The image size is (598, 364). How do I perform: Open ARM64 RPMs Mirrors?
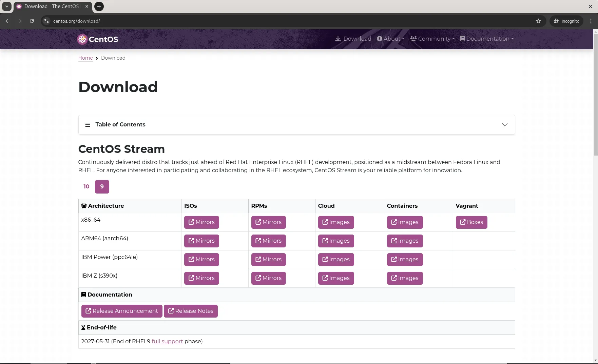[269, 241]
